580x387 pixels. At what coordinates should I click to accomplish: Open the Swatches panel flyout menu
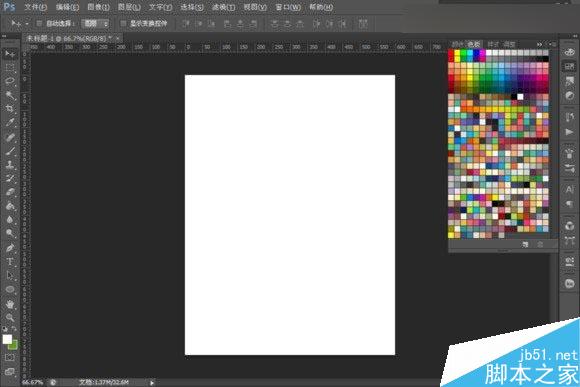pyautogui.click(x=553, y=44)
